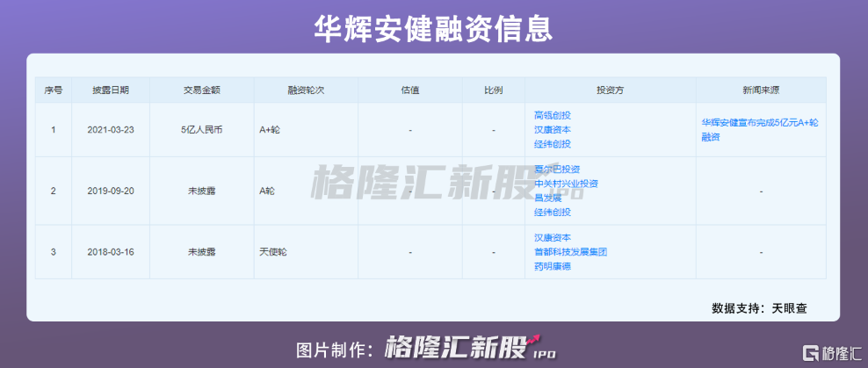Click the 披露日期 column header
The image size is (868, 368).
tap(111, 90)
